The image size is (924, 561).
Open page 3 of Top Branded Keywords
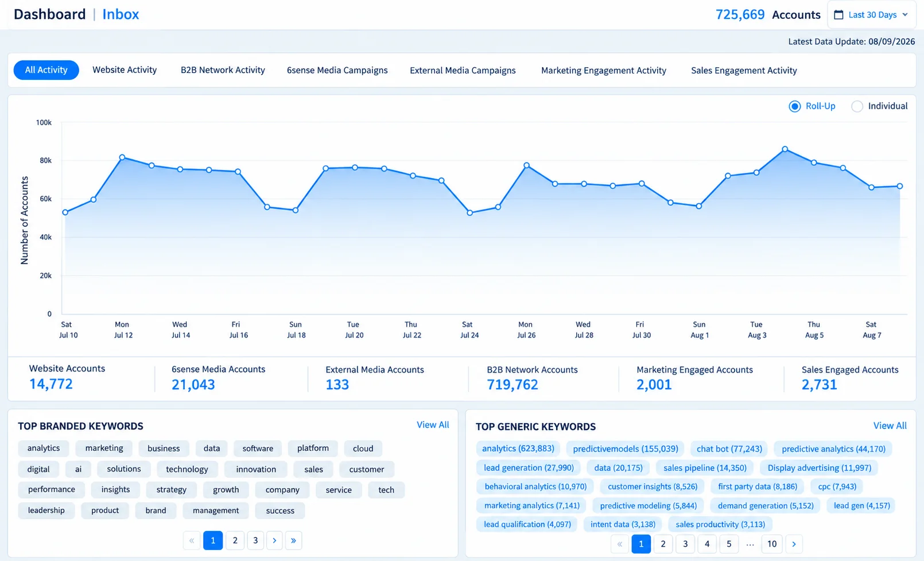pyautogui.click(x=255, y=540)
